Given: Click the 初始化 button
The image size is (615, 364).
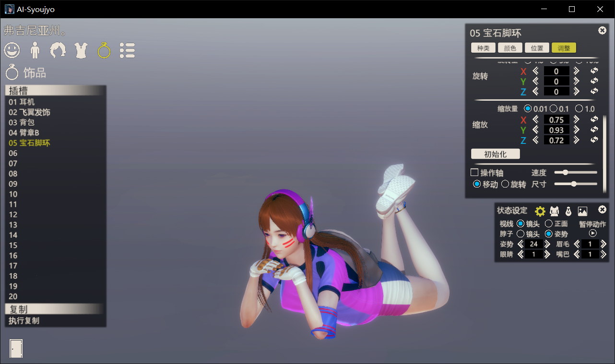Looking at the screenshot, I should tap(495, 154).
